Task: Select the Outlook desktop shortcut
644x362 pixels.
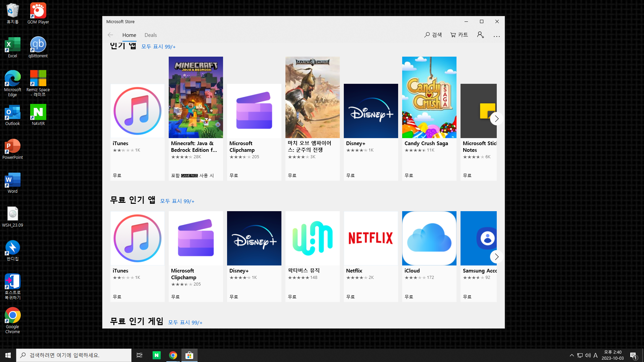Action: click(x=13, y=115)
